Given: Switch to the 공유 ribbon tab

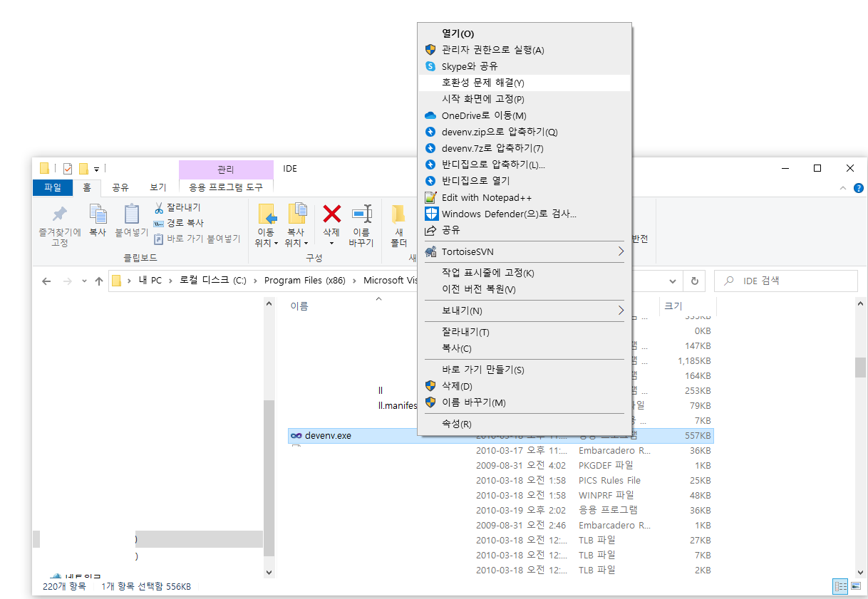Looking at the screenshot, I should pyautogui.click(x=120, y=187).
